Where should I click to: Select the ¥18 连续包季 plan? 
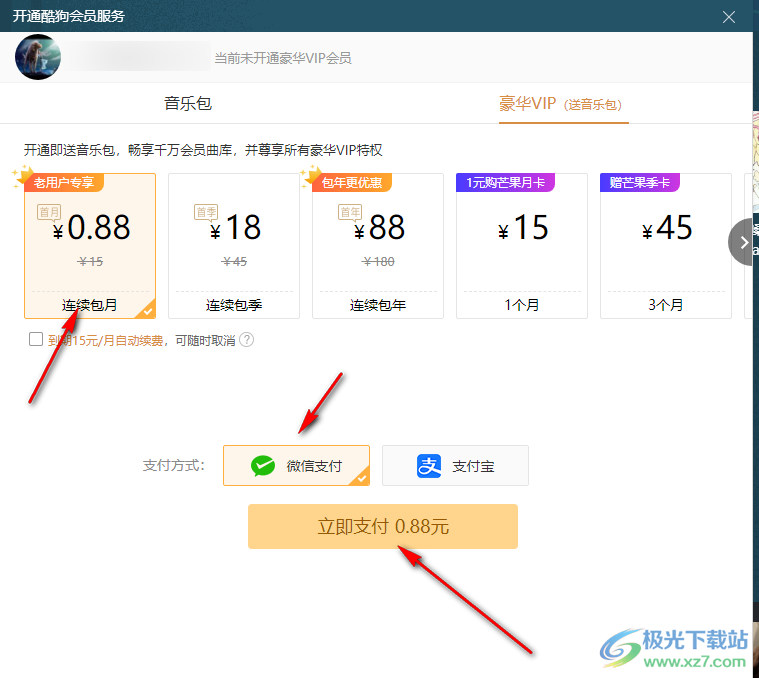(x=234, y=246)
